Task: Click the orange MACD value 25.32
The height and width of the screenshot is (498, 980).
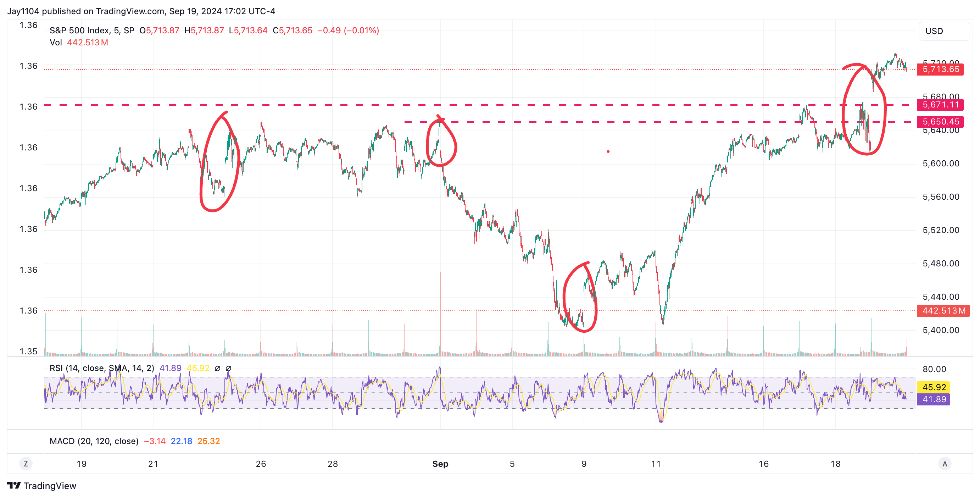Action: point(208,441)
